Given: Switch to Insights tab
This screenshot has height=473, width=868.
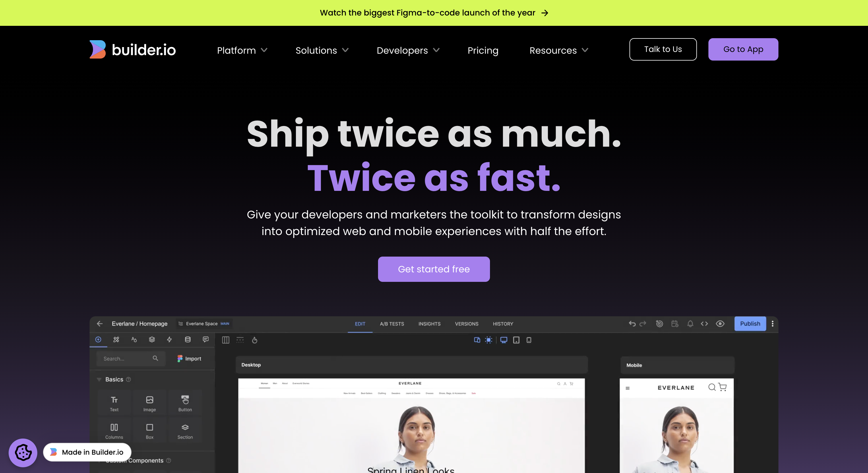Looking at the screenshot, I should coord(430,324).
